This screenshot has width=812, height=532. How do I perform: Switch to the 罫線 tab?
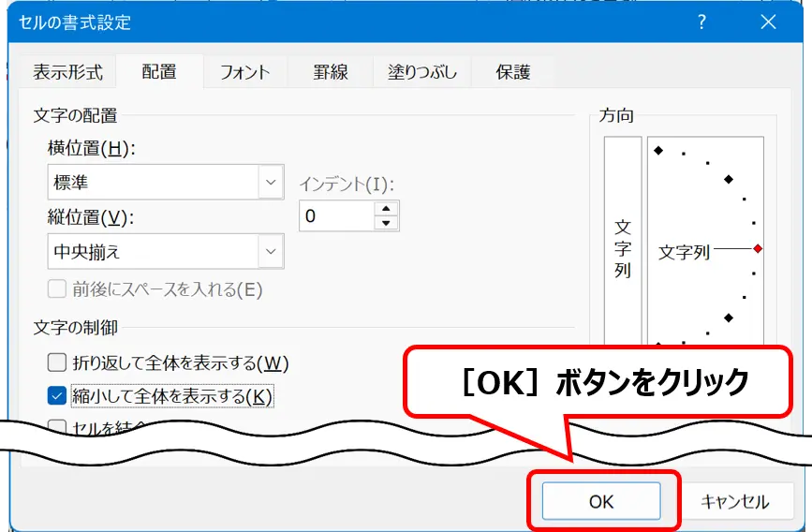pyautogui.click(x=331, y=72)
